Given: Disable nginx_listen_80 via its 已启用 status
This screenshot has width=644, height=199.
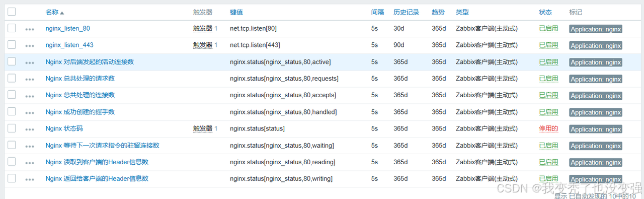Looking at the screenshot, I should [x=548, y=29].
